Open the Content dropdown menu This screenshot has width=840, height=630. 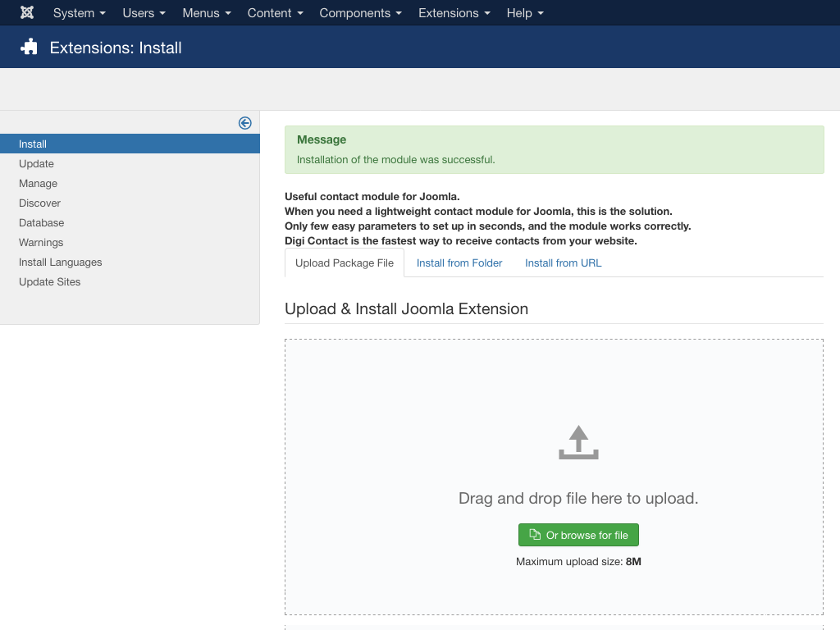click(276, 13)
